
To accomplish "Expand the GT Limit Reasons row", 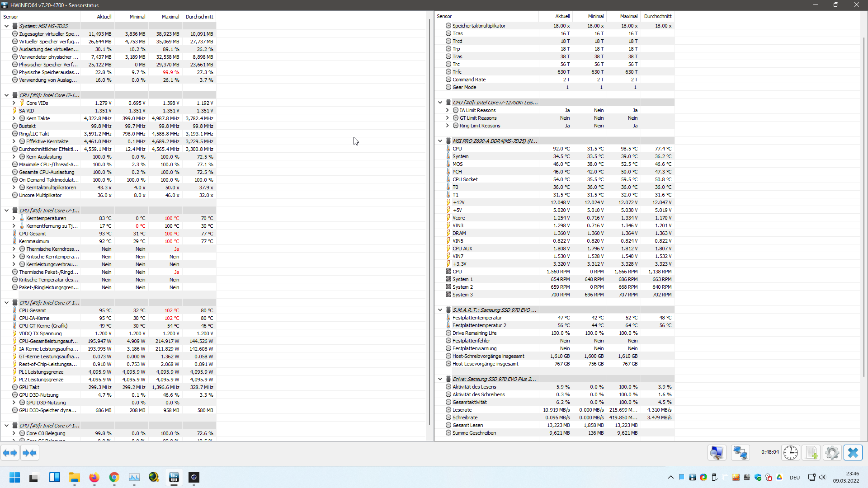I will [448, 118].
